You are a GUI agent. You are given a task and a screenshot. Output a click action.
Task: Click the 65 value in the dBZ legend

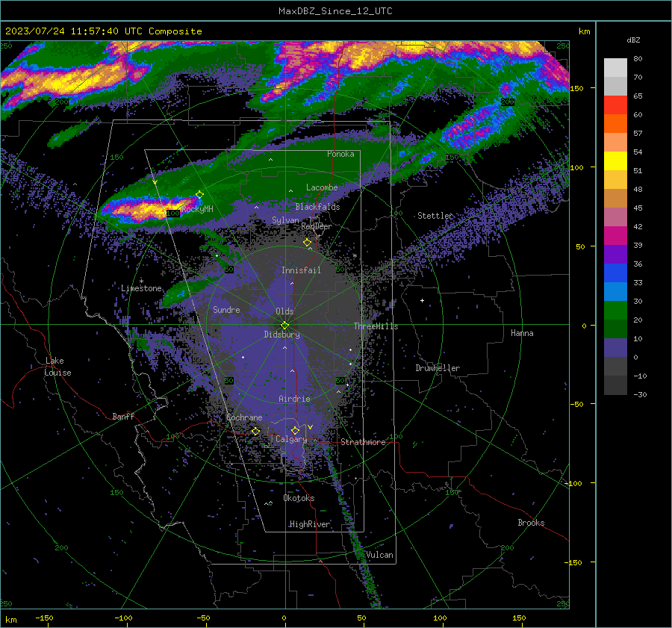pos(638,96)
